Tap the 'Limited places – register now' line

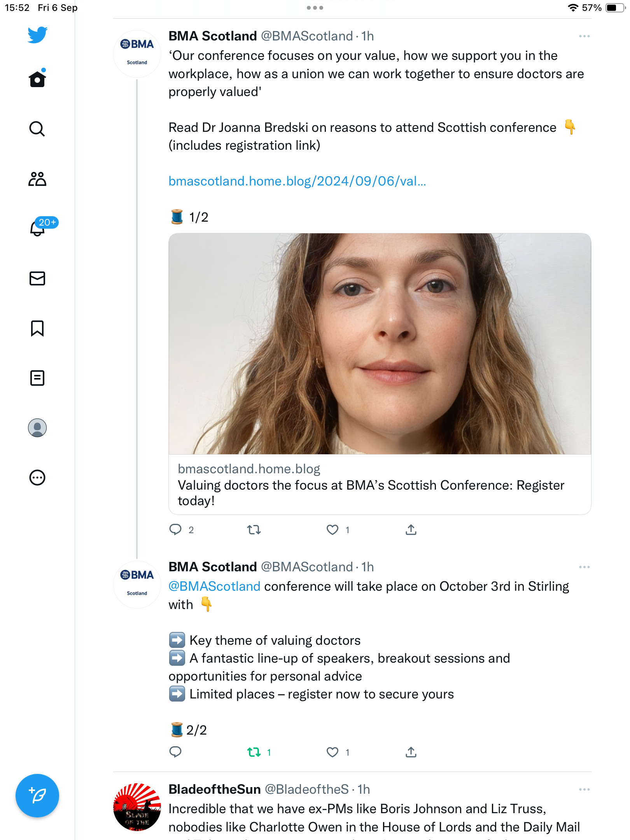[x=322, y=694]
